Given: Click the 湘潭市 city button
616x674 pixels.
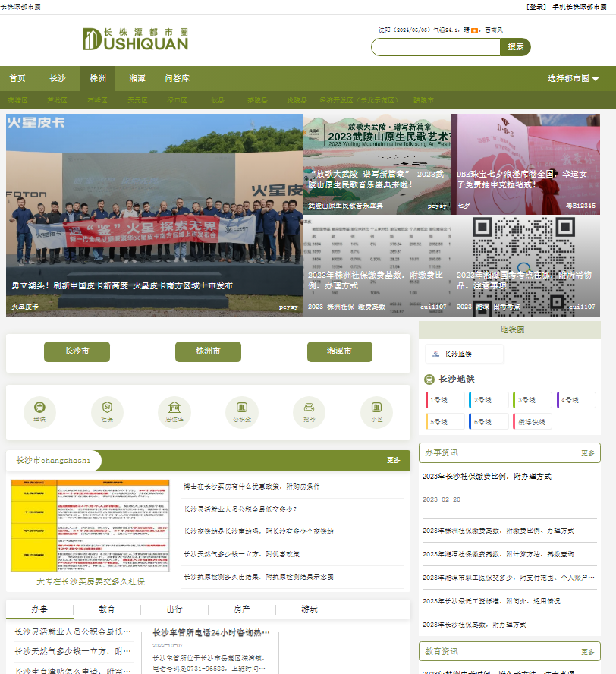Looking at the screenshot, I should coord(339,351).
